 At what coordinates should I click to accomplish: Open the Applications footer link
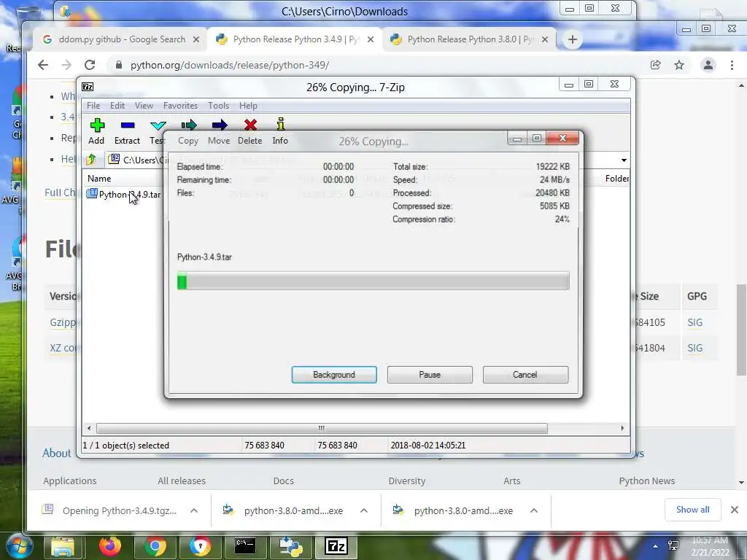(x=69, y=481)
